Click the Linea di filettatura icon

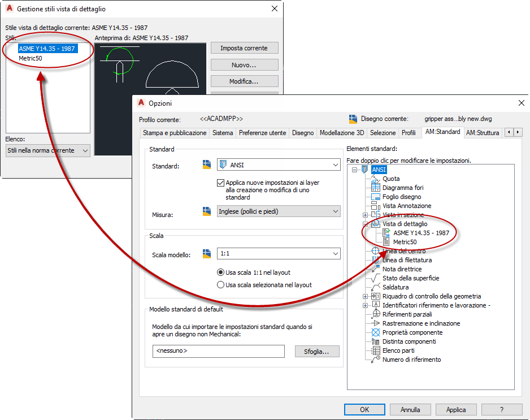point(376,259)
